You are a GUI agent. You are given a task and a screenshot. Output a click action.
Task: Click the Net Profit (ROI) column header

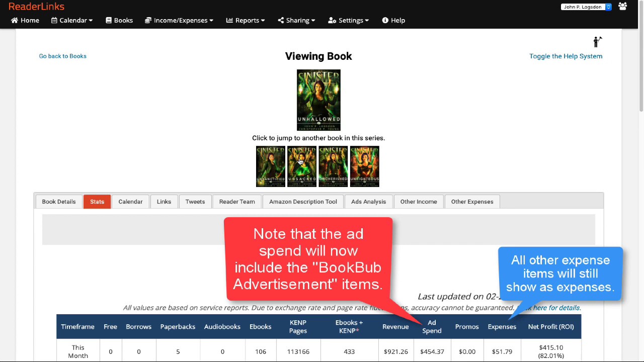click(551, 326)
